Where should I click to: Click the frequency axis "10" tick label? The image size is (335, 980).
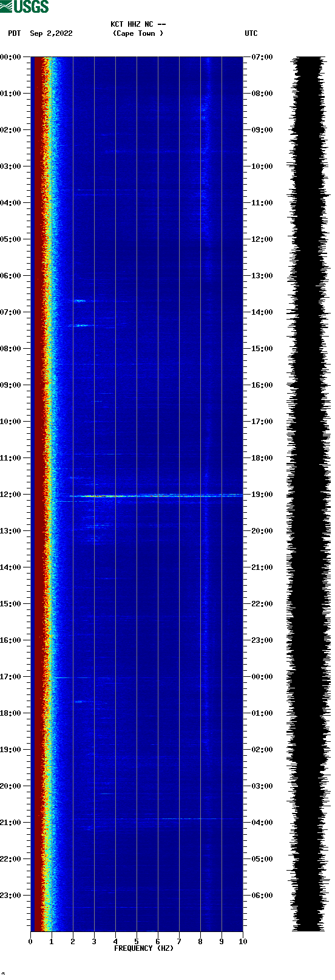[x=243, y=942]
